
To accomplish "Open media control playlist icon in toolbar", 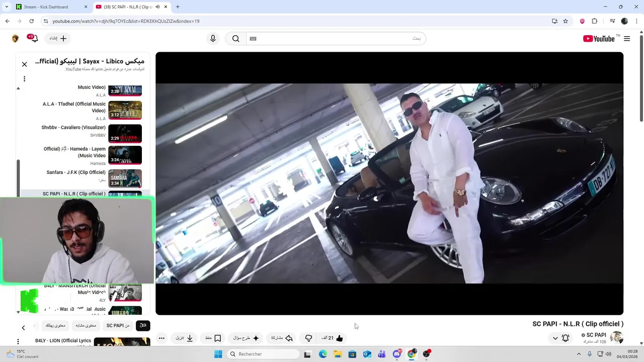I will (x=612, y=21).
